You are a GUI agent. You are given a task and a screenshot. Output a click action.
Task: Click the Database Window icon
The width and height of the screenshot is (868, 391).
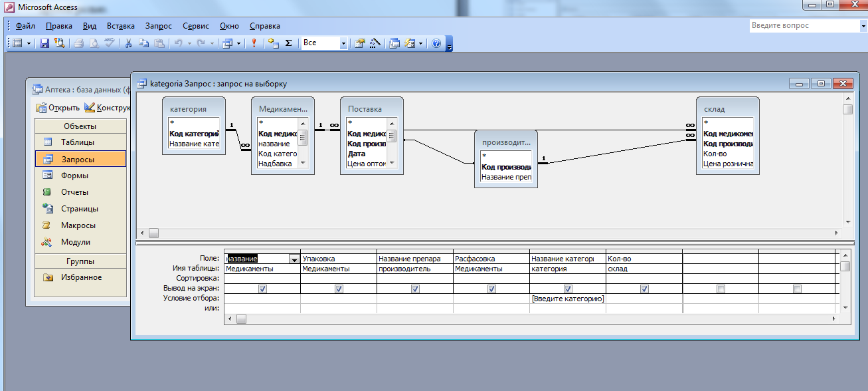(x=394, y=43)
